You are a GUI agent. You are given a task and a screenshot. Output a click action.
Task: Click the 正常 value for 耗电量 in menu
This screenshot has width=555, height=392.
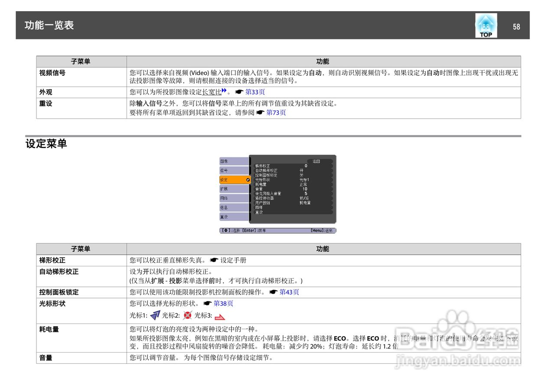(x=303, y=185)
